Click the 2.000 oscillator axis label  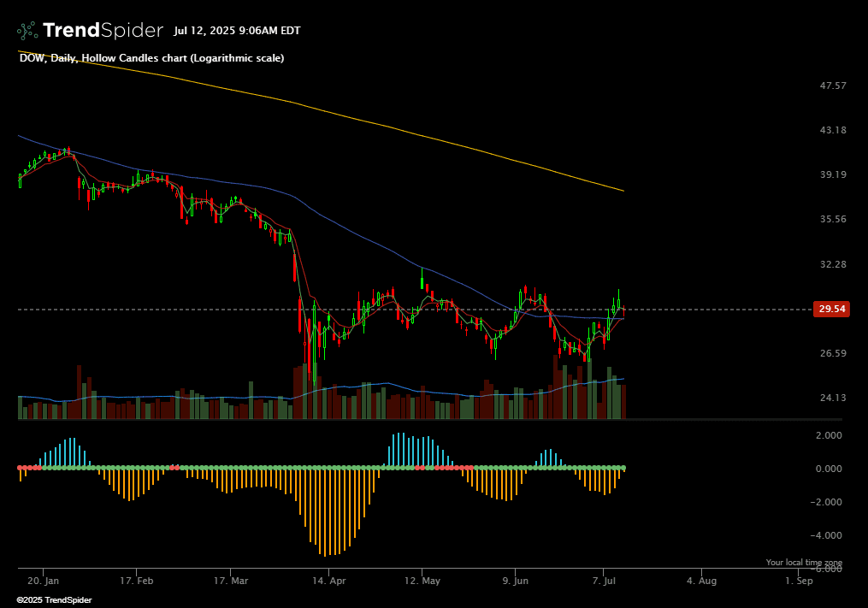click(x=829, y=435)
